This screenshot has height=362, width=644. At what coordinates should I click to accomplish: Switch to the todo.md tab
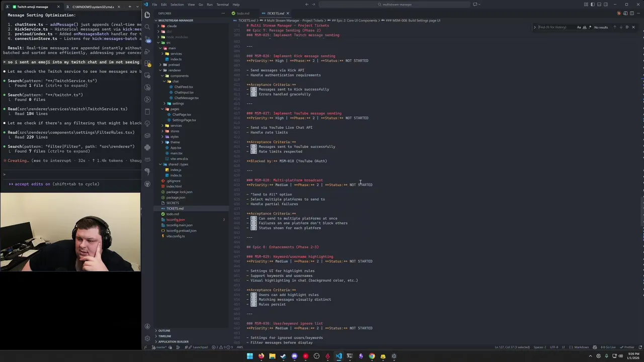[243, 13]
